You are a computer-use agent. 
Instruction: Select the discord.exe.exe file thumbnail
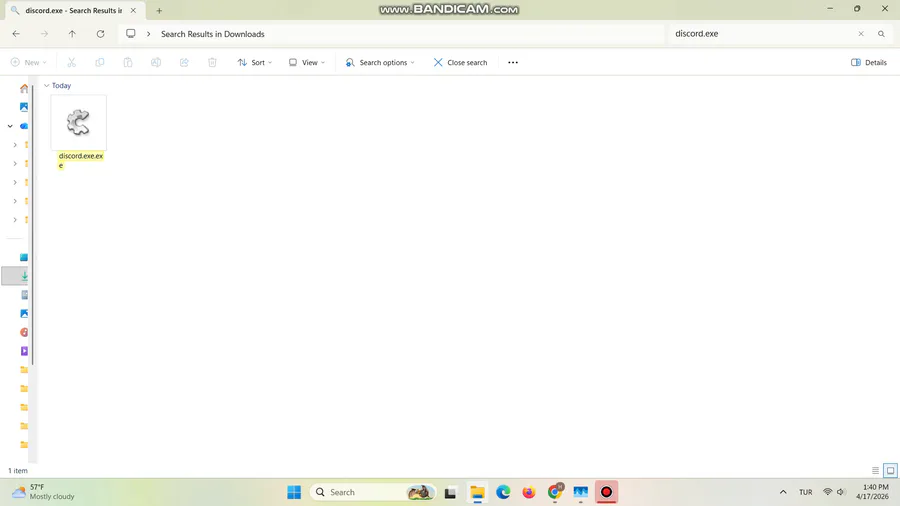tap(79, 122)
